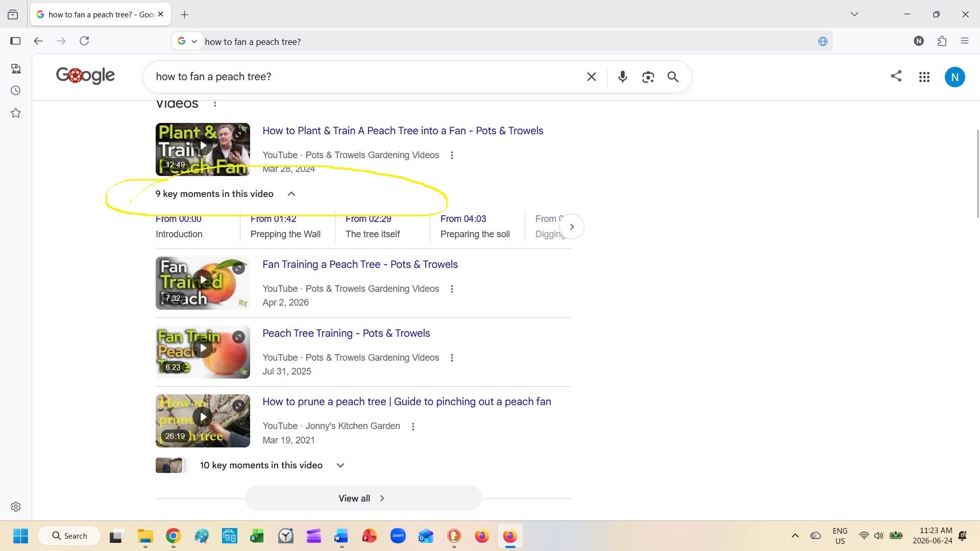Open the browser tab list icon
Screen dimensions: 980x551
pyautogui.click(x=13, y=14)
